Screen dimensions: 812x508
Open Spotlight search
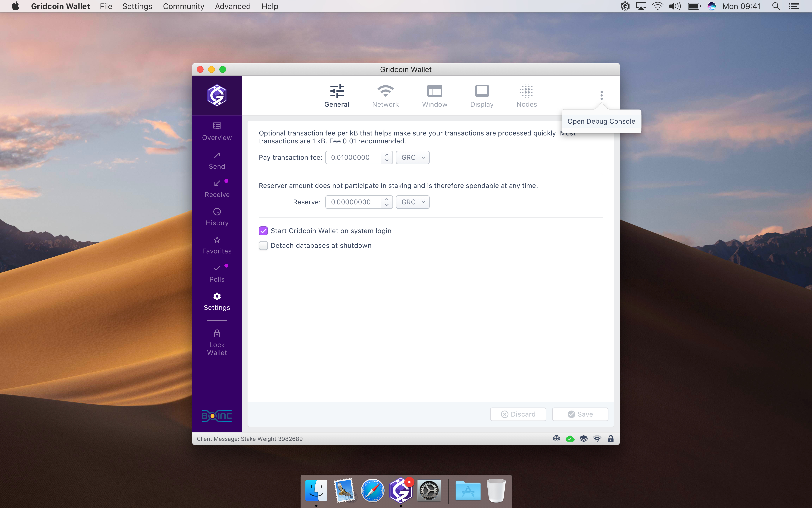776,6
